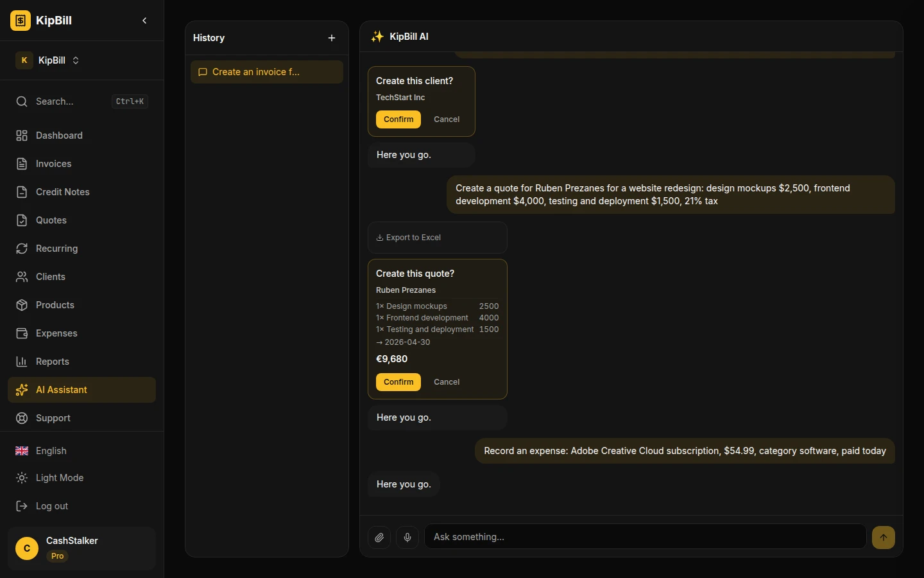The image size is (924, 578).
Task: Open Recurring invoices from sidebar
Action: pos(56,249)
